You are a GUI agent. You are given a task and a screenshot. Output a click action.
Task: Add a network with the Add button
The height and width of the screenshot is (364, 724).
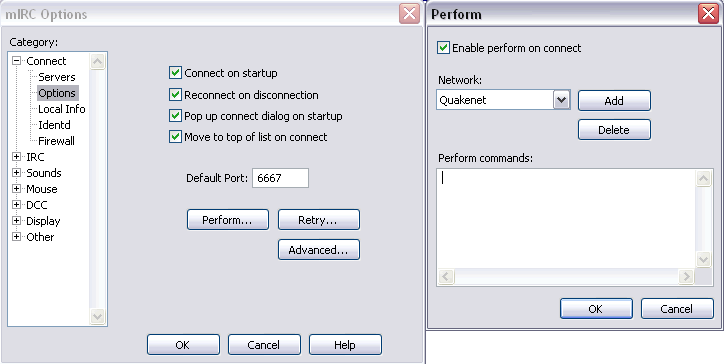click(x=614, y=101)
